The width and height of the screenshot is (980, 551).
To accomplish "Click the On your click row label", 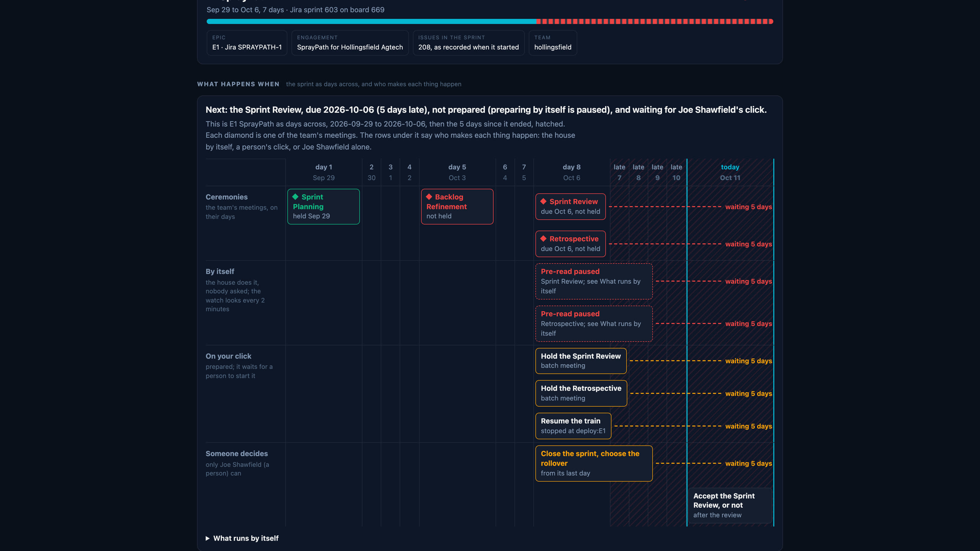I will [229, 356].
